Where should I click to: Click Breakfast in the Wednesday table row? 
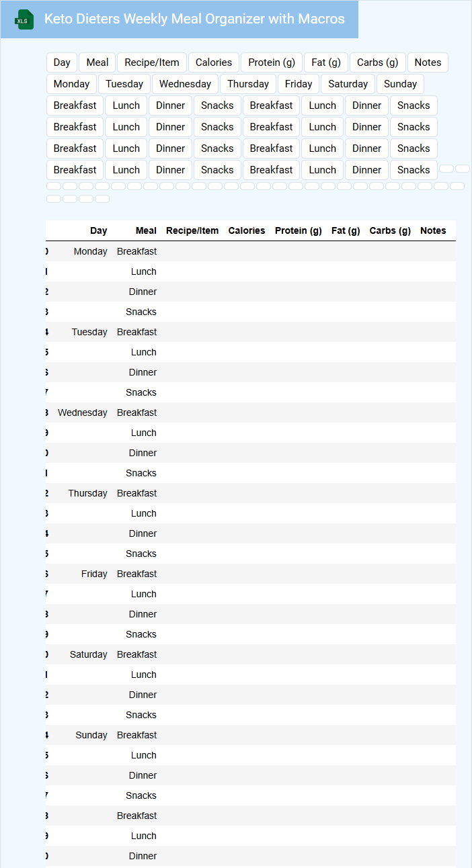tap(137, 413)
